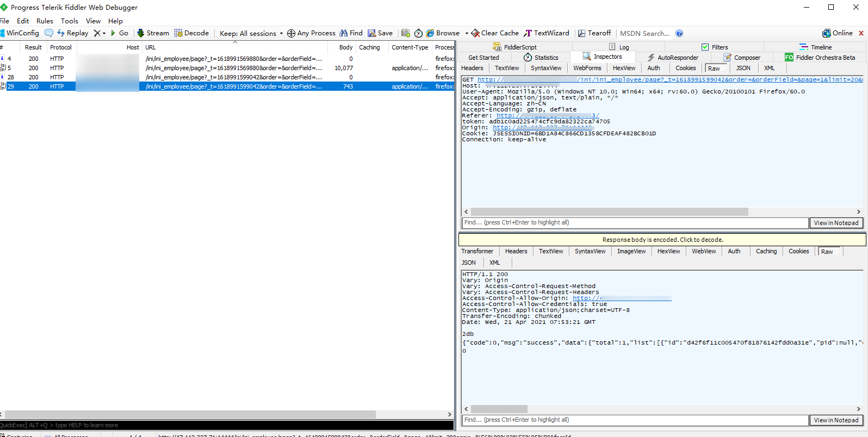Click the blue help question mark icon
The width and height of the screenshot is (868, 437).
tap(679, 33)
